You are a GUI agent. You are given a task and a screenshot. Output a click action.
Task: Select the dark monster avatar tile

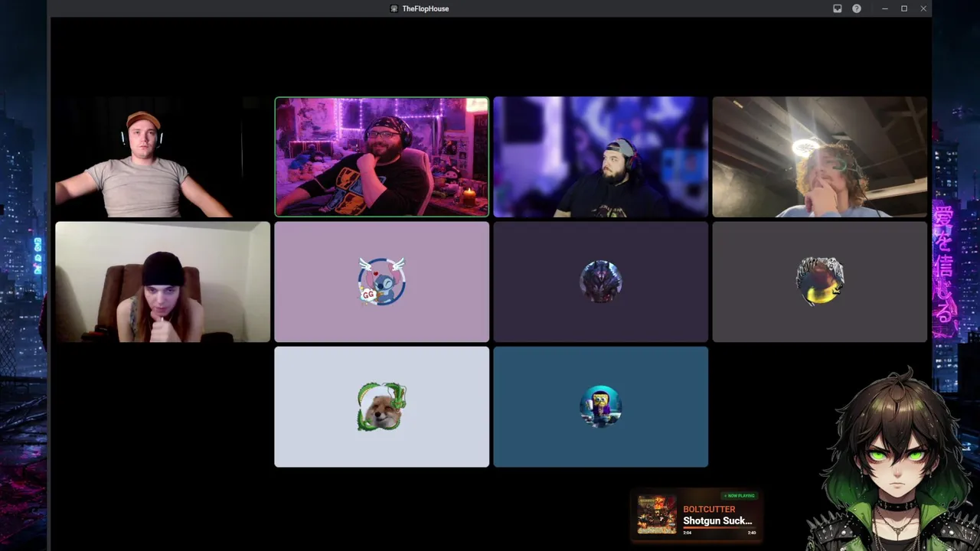tap(600, 282)
